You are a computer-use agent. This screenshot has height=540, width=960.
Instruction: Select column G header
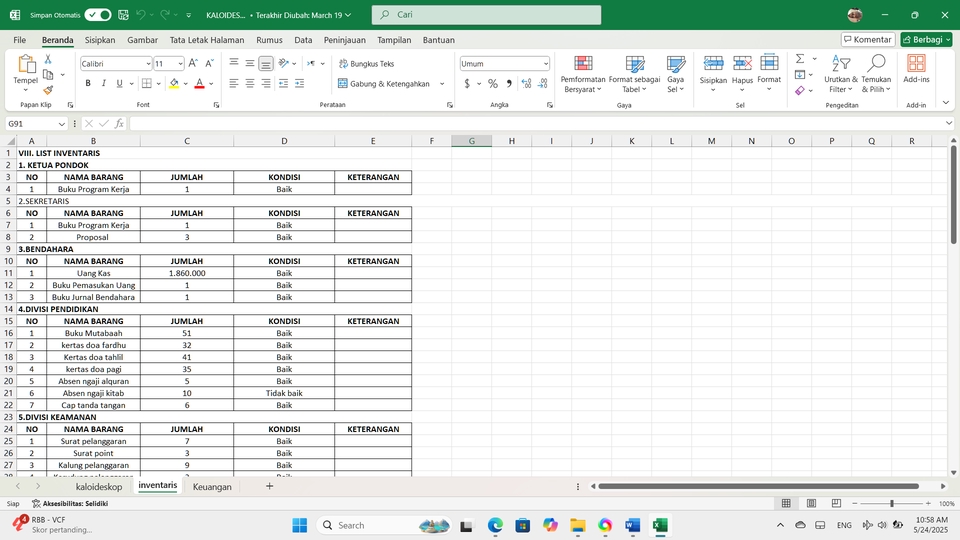471,141
